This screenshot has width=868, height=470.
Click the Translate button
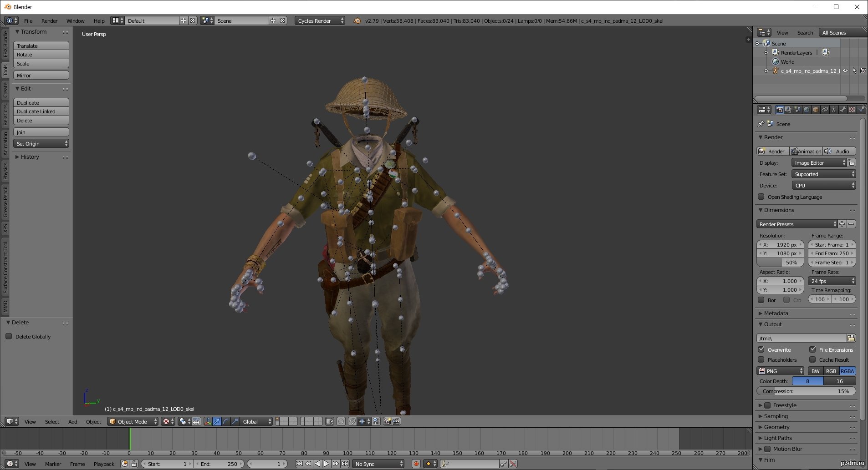41,45
